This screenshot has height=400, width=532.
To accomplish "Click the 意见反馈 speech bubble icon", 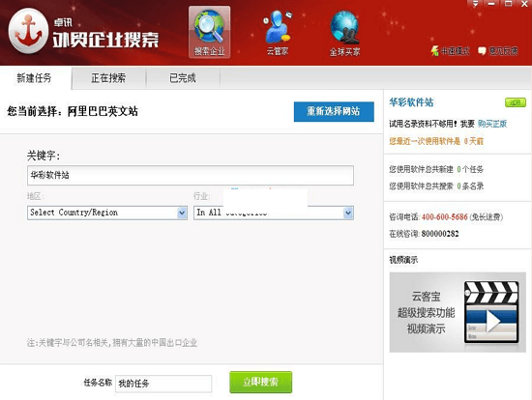I will pos(482,51).
